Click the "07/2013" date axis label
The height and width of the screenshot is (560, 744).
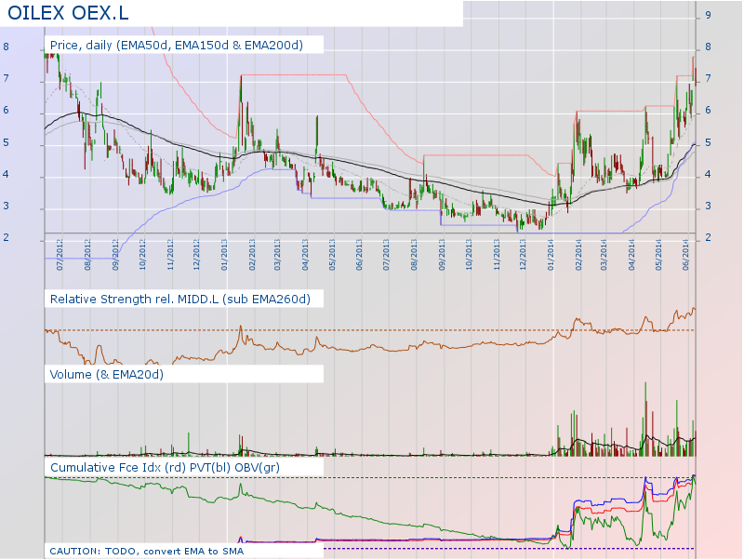pyautogui.click(x=386, y=255)
